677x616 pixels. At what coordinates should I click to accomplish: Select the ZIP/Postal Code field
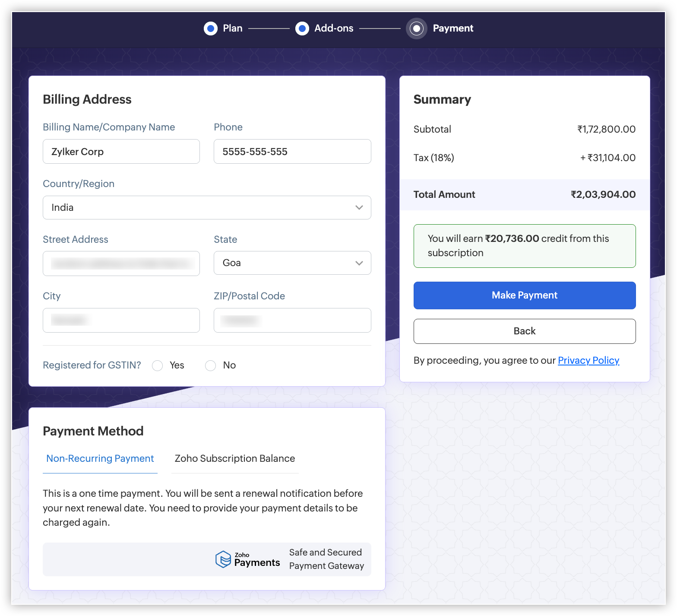[x=292, y=321]
